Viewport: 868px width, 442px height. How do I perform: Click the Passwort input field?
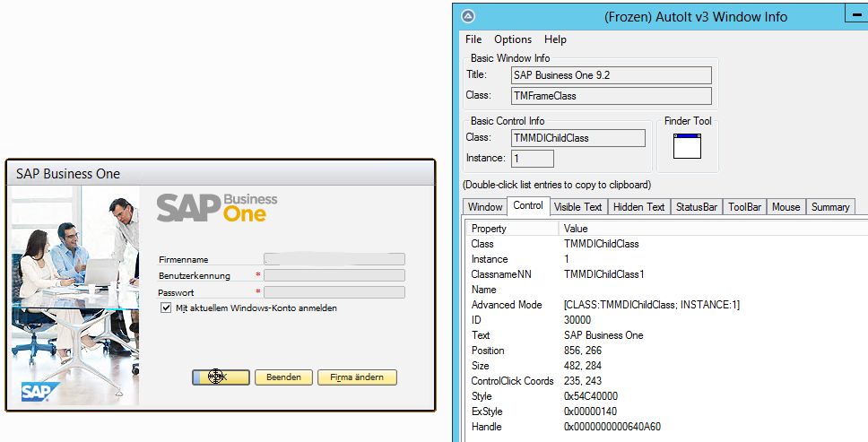pos(334,292)
